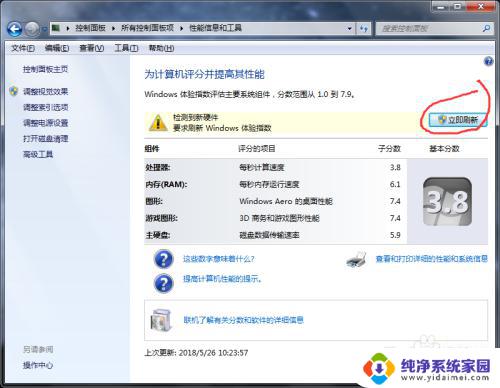Open the 查看(V) menu

(92, 48)
